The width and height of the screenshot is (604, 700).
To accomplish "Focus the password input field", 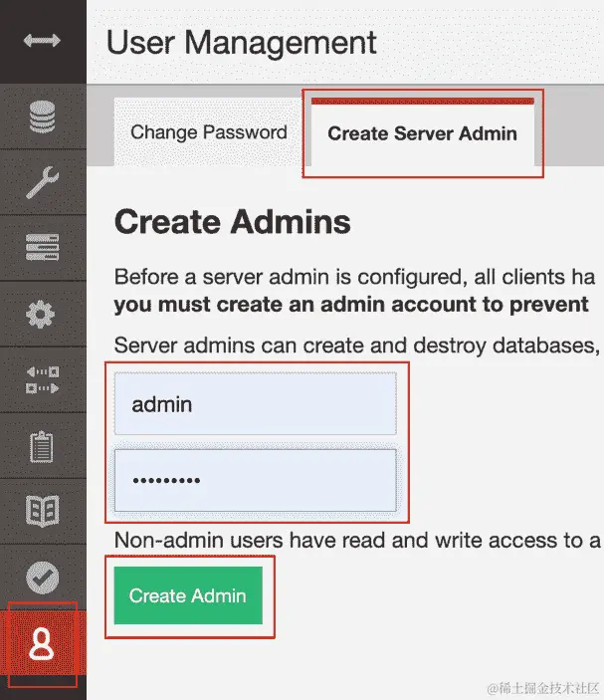I will (255, 480).
